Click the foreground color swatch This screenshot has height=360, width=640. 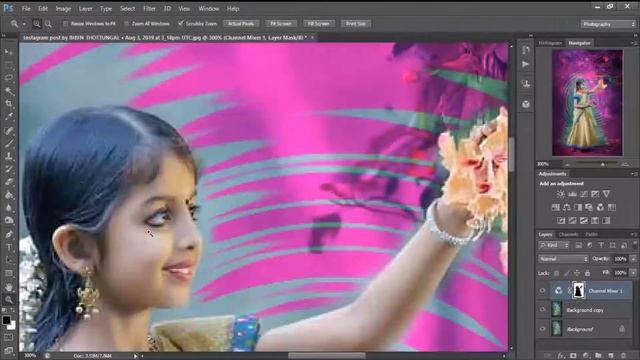(x=6, y=320)
